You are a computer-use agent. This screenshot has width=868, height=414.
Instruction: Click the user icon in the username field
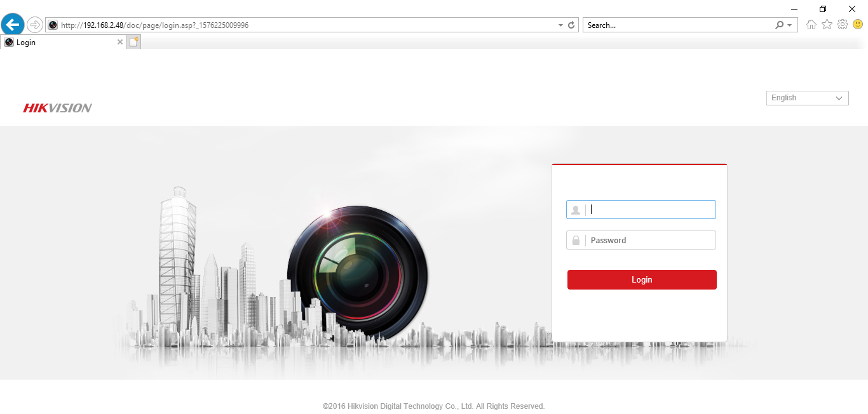576,210
